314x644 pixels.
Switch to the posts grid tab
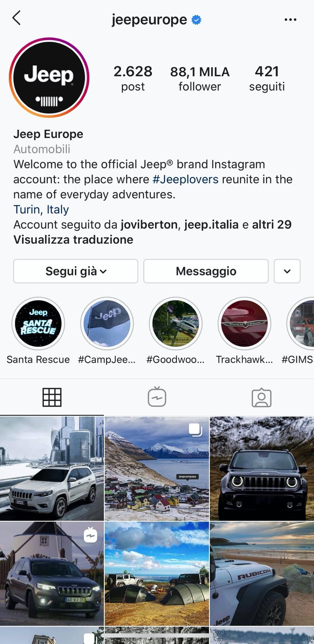[52, 397]
